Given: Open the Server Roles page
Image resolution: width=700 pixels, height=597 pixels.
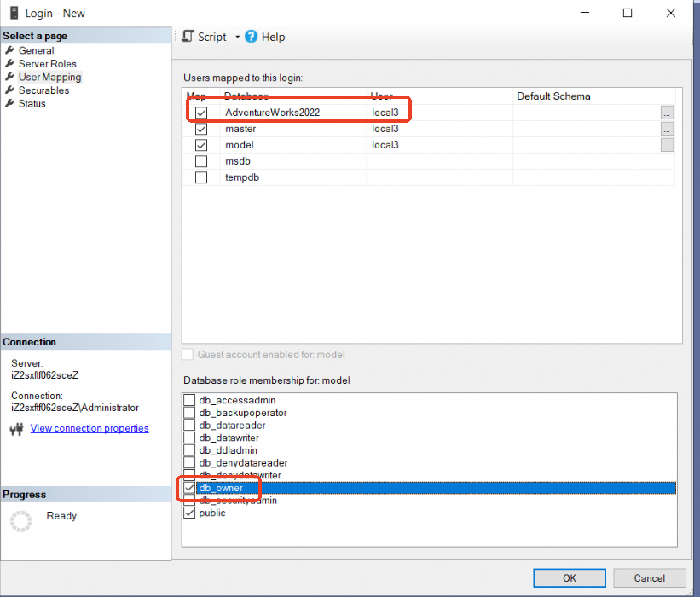Looking at the screenshot, I should coord(47,64).
